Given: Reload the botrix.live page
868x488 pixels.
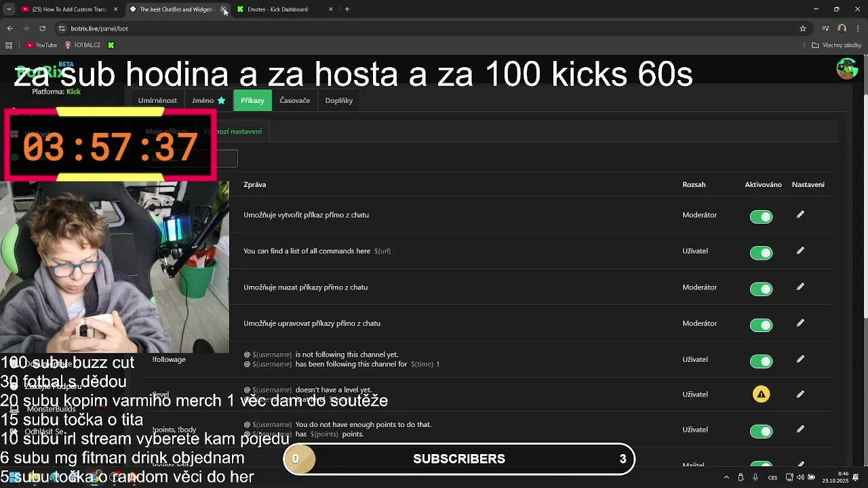Looking at the screenshot, I should 42,28.
